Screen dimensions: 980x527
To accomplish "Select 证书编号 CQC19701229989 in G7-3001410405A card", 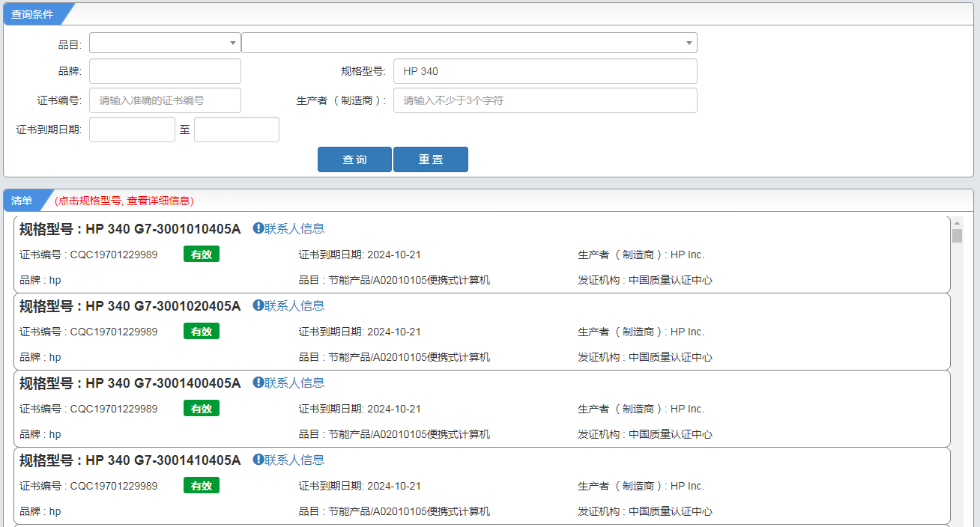I will pyautogui.click(x=88, y=486).
